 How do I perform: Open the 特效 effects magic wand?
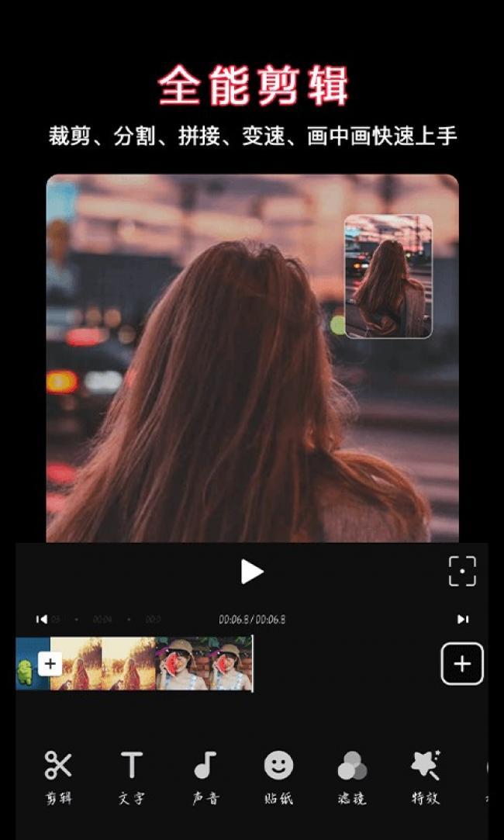(x=425, y=776)
